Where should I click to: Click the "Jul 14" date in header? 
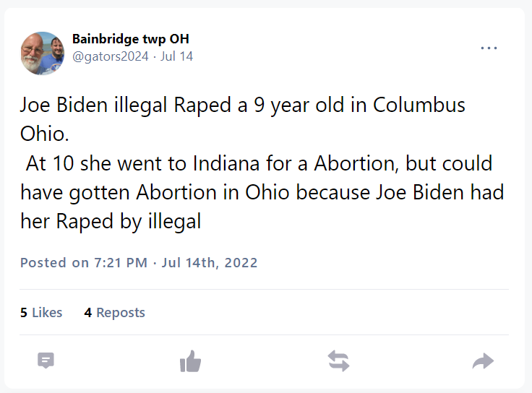(178, 56)
